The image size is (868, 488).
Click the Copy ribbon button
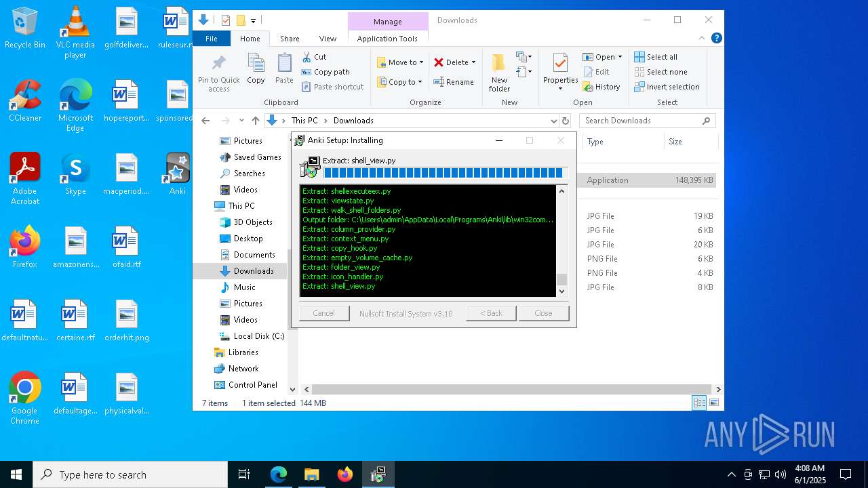(256, 69)
